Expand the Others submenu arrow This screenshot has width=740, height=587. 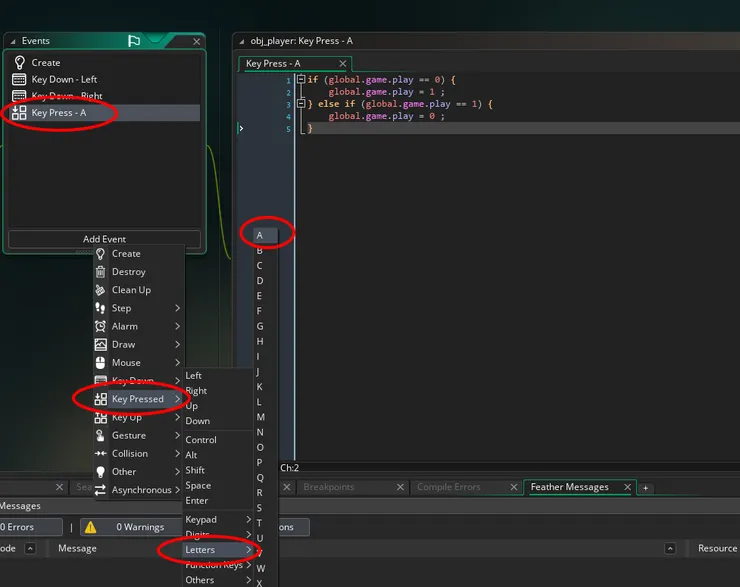248,580
